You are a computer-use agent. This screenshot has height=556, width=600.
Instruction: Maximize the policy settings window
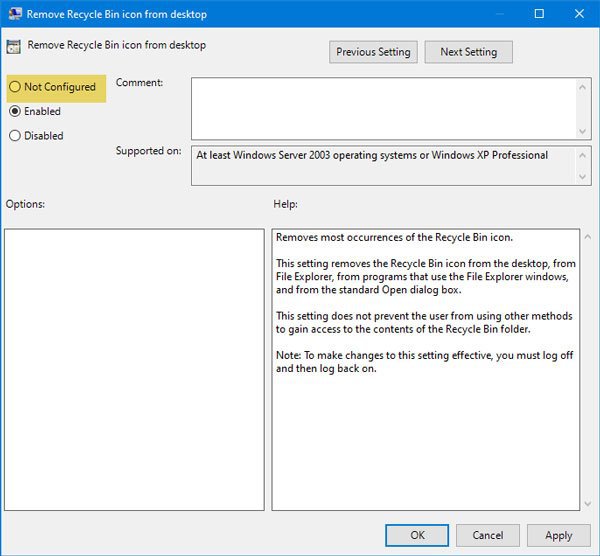coord(539,14)
